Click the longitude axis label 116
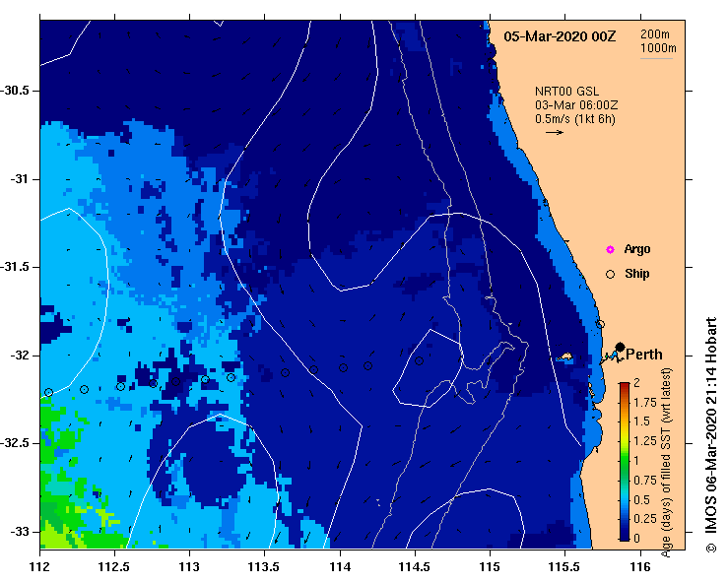This screenshot has height=583, width=728. (640, 567)
